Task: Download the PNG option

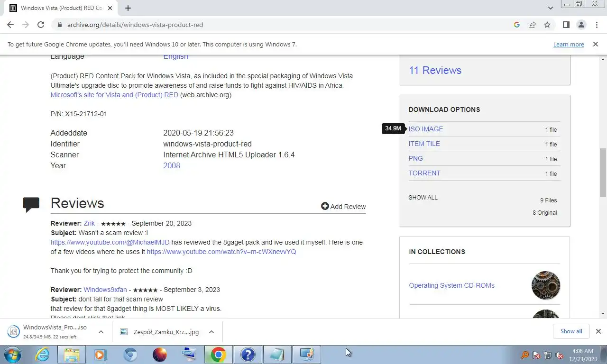Action: (x=416, y=158)
